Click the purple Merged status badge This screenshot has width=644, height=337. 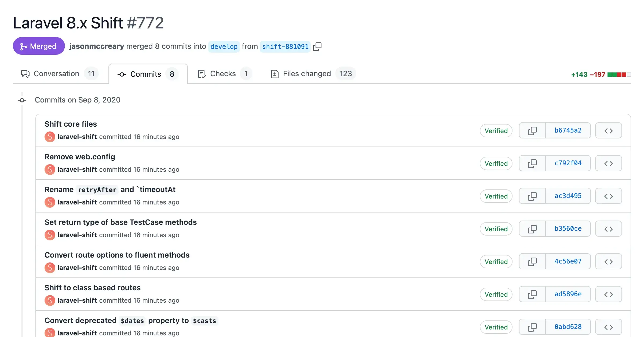(x=39, y=46)
